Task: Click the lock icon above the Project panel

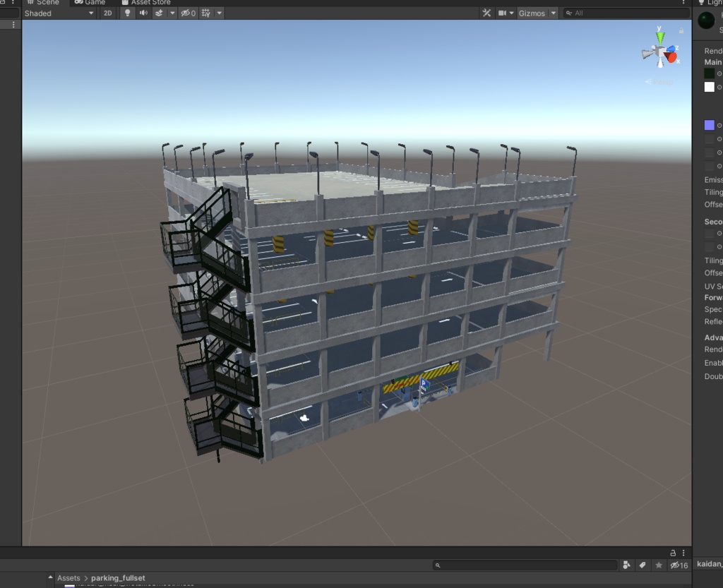Action: [x=674, y=553]
